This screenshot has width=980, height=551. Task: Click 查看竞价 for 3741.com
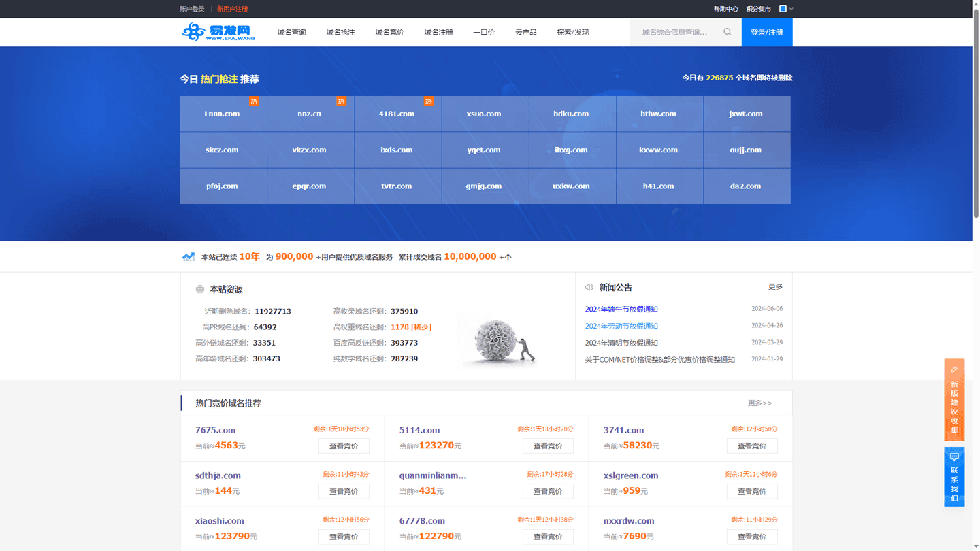pos(752,446)
